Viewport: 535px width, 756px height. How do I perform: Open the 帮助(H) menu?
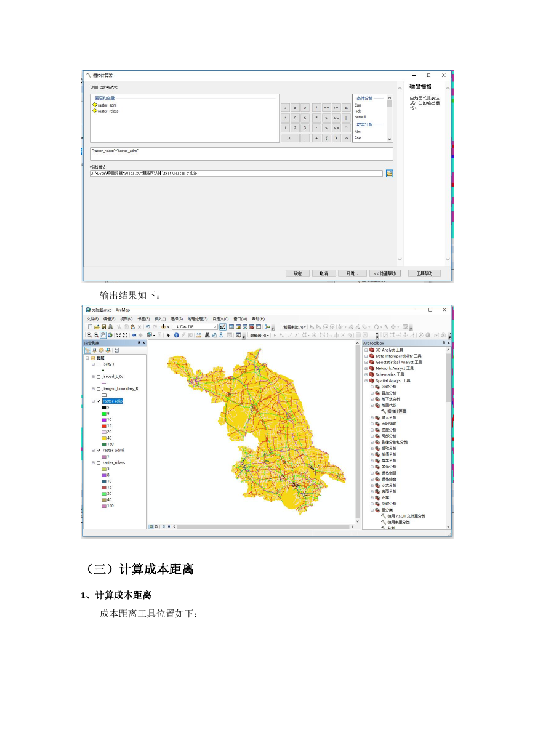point(257,319)
